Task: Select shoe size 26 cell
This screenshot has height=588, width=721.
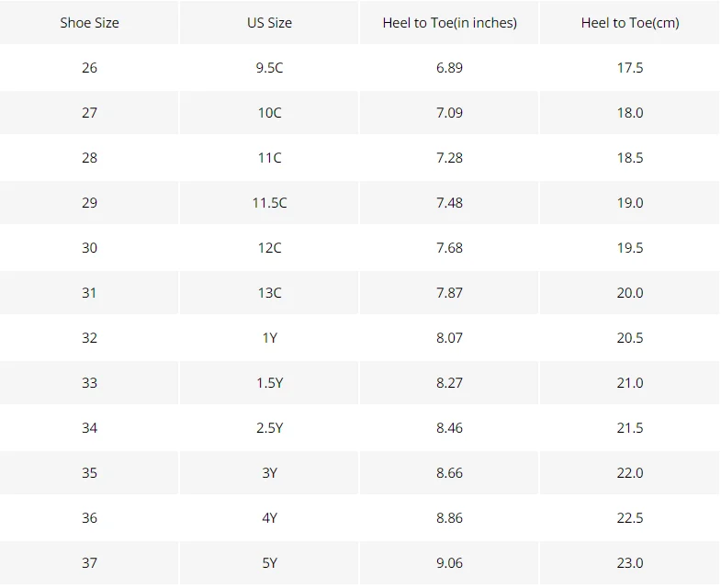Action: [x=89, y=68]
